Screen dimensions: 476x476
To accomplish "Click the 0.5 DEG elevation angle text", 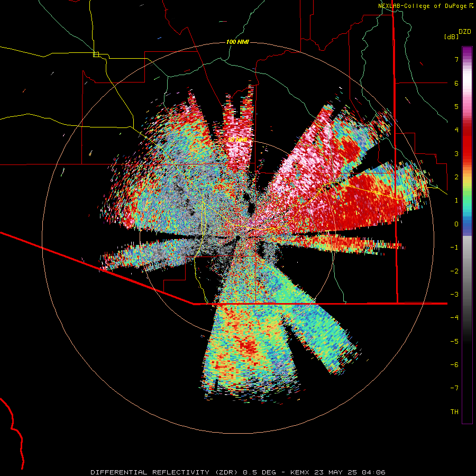I will [x=260, y=472].
